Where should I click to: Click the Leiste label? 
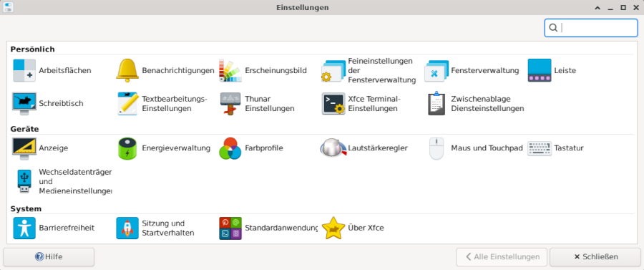pos(565,71)
